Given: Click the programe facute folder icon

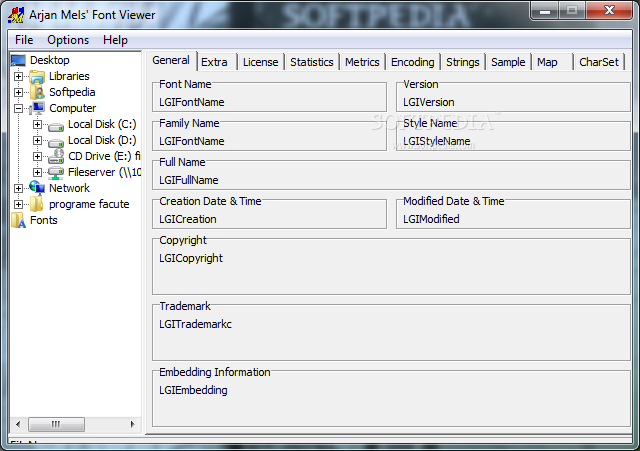Looking at the screenshot, I should click(37, 204).
